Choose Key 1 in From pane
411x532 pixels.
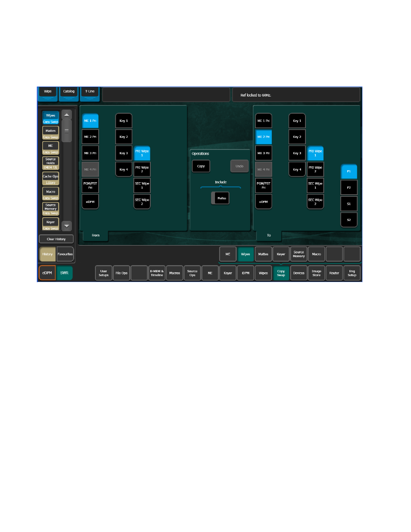point(124,121)
